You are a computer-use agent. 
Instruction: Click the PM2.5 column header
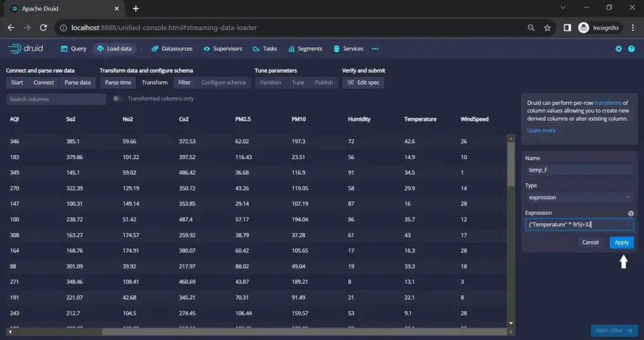(x=243, y=119)
